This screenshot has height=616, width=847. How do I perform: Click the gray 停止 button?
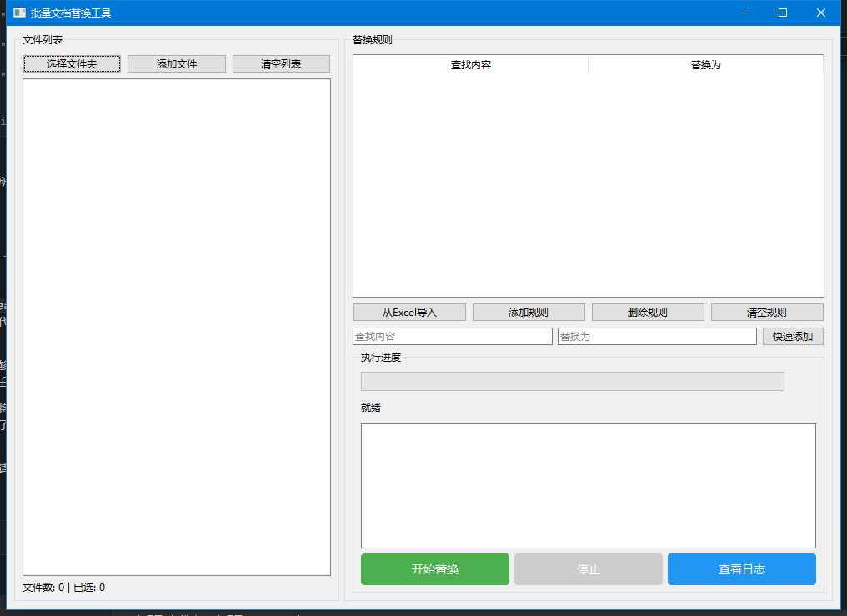(589, 569)
